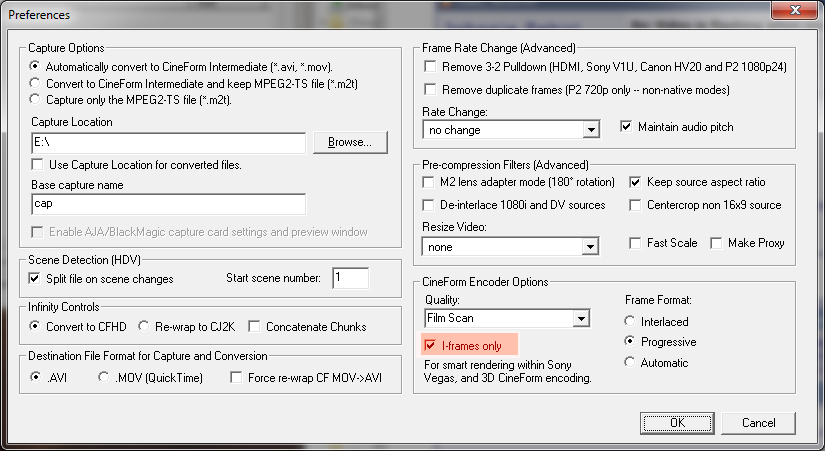Toggle Split file on scene changes
Screen dimensions: 825x451
coord(37,278)
